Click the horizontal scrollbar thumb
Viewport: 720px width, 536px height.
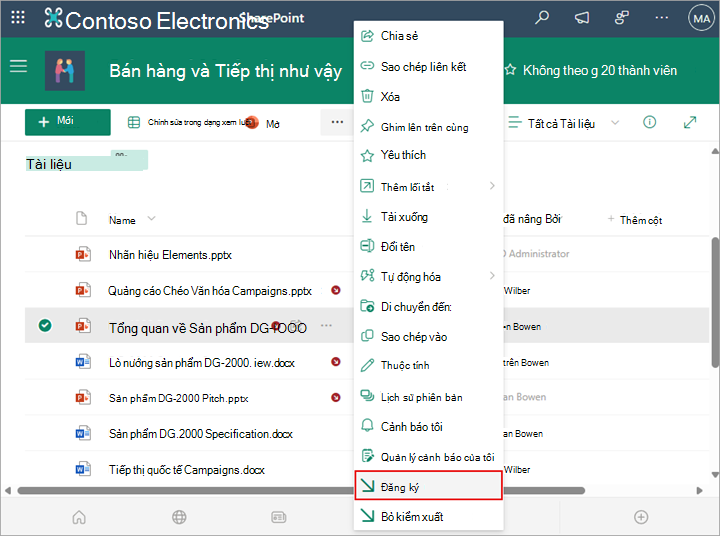coord(301,491)
